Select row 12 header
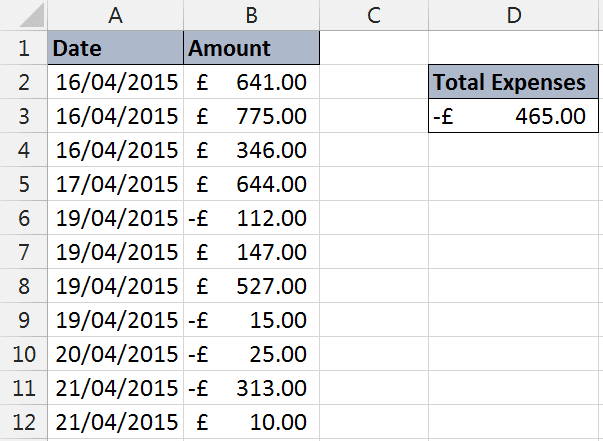Viewport: 603px width, 441px height. (x=23, y=421)
